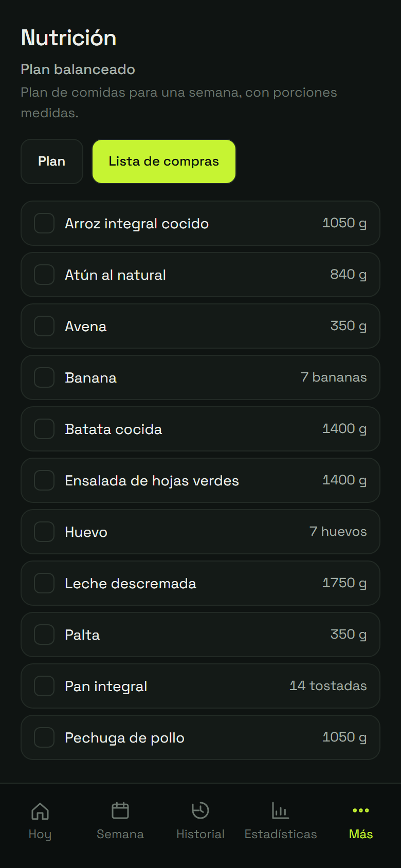Screen dimensions: 401x868
Task: Tick the Leche descremada checkbox
Action: (44, 583)
